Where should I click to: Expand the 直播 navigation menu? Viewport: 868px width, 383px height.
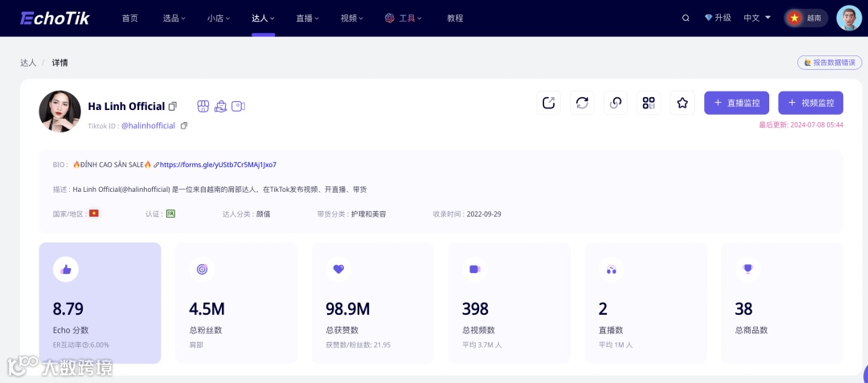[x=307, y=18]
